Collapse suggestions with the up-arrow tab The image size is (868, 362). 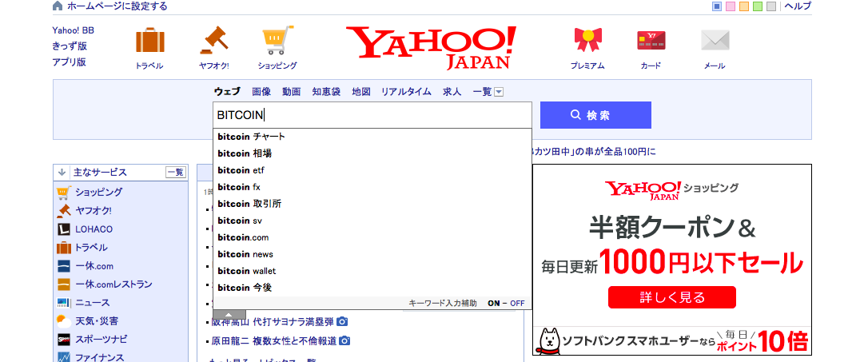(229, 314)
